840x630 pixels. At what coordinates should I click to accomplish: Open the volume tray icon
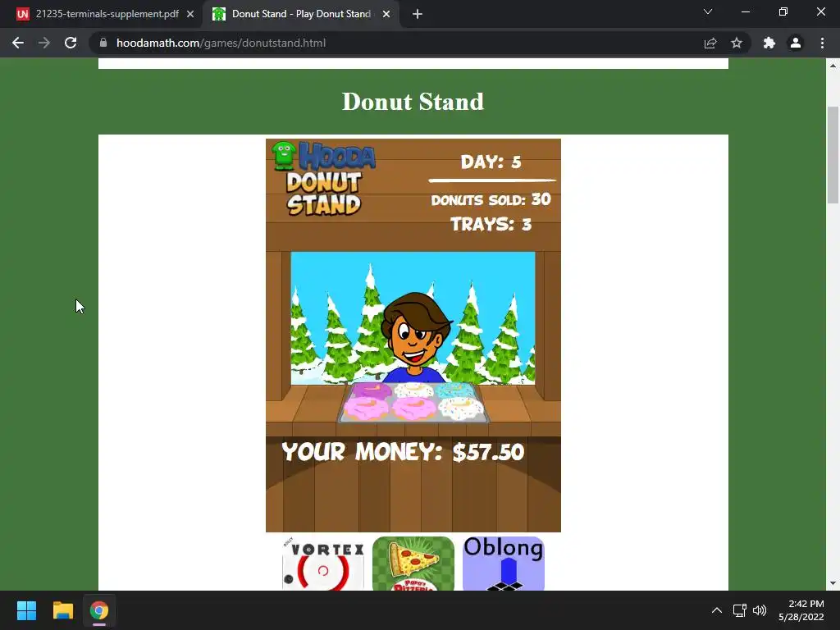760,610
